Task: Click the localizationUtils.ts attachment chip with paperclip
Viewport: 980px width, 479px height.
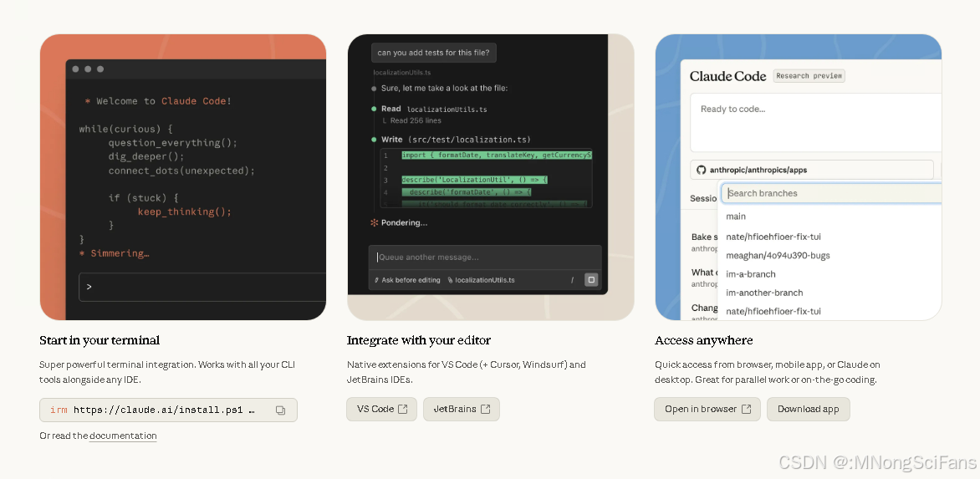Action: (482, 280)
